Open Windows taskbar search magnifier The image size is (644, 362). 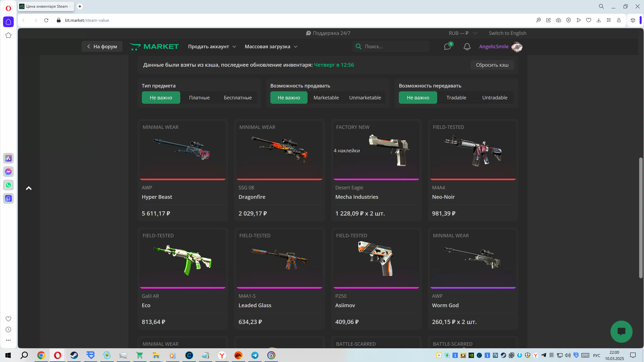pos(24,355)
